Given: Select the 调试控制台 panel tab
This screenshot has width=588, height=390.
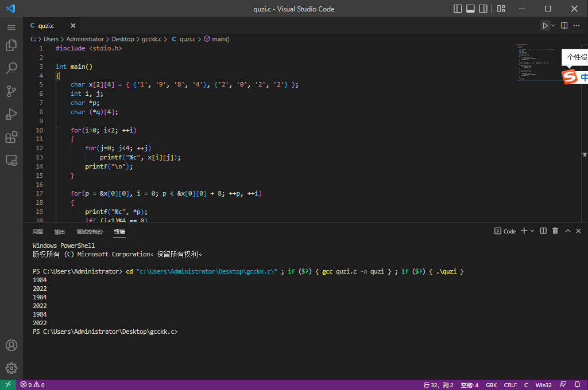Looking at the screenshot, I should pyautogui.click(x=90, y=232).
